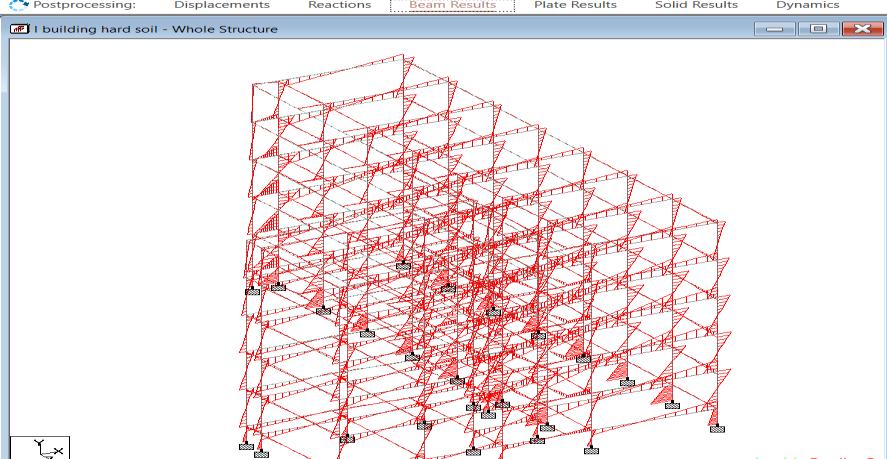
Task: Open the Displacements postprocessing tab
Action: 222,5
